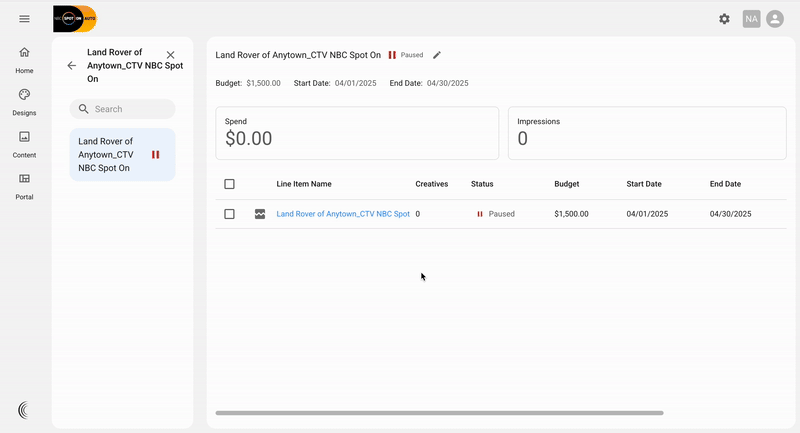This screenshot has height=433, width=800.
Task: Click the 04/30/2025 end date cell
Action: click(x=731, y=214)
